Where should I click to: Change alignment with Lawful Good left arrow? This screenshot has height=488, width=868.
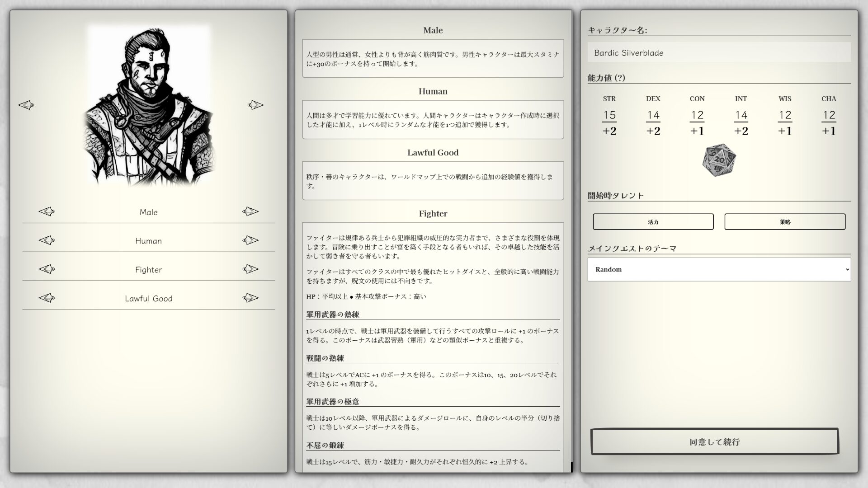(47, 298)
